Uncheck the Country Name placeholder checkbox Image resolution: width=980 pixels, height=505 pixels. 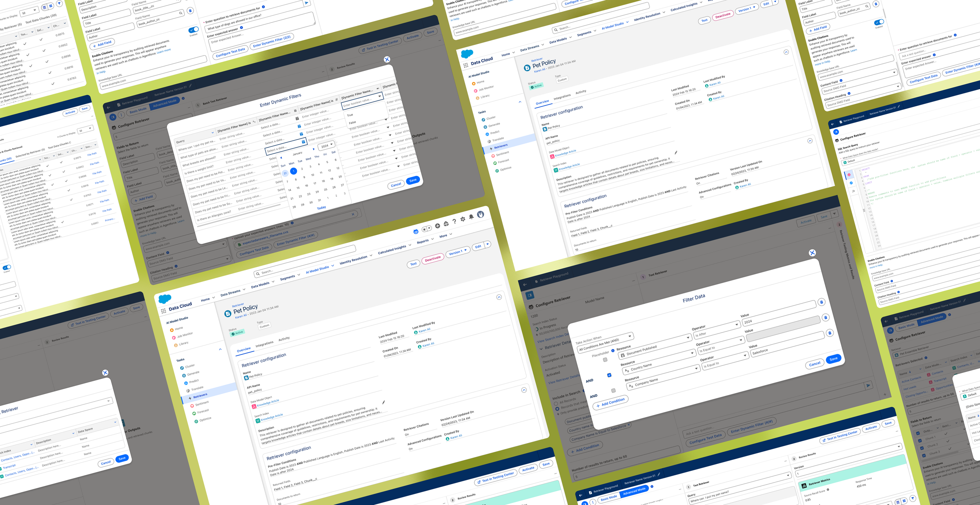coord(609,375)
